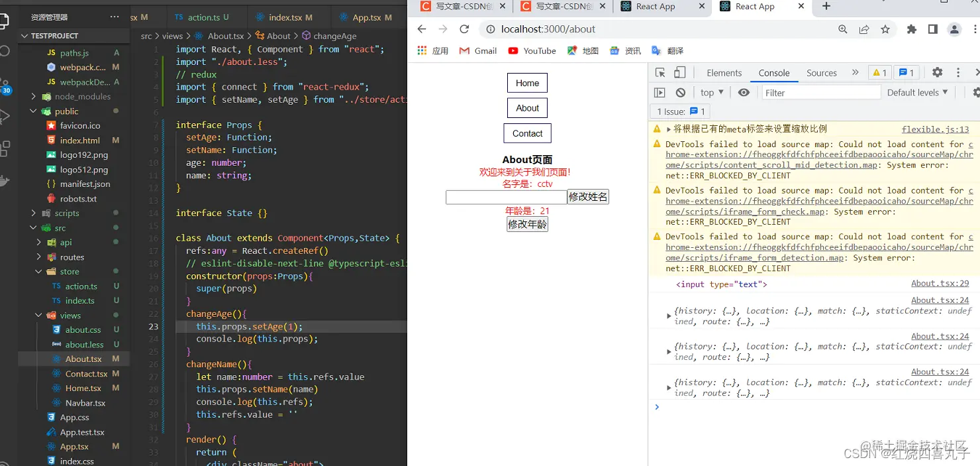Expand the scripts folder
Screen dimensions: 980x466
pos(33,213)
